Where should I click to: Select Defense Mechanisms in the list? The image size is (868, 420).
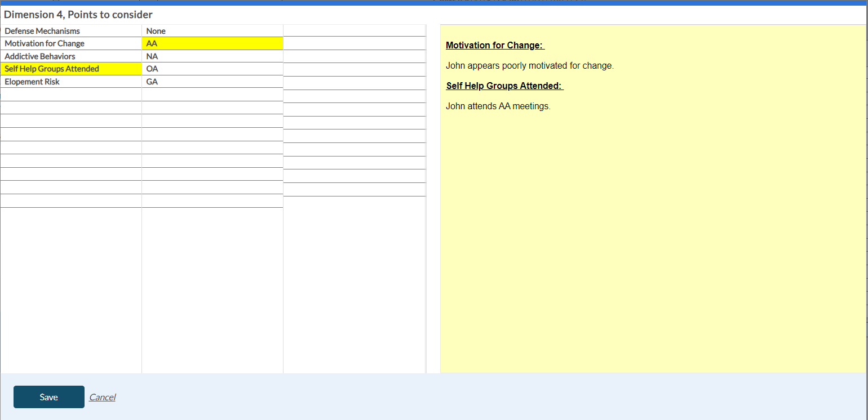click(x=42, y=31)
